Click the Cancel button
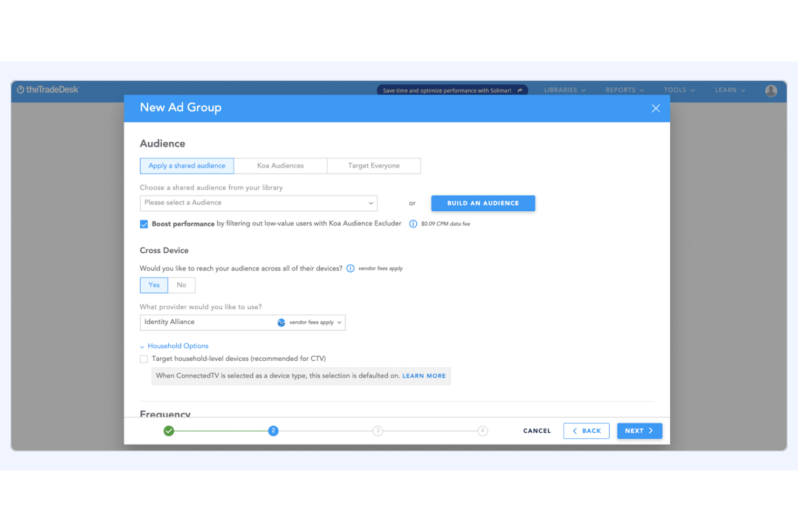 (537, 431)
